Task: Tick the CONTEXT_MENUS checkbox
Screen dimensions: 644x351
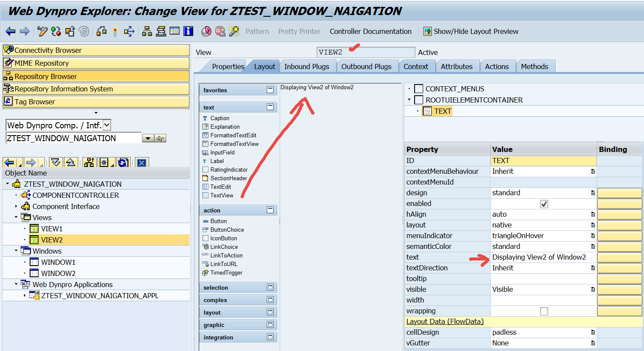Action: point(419,89)
